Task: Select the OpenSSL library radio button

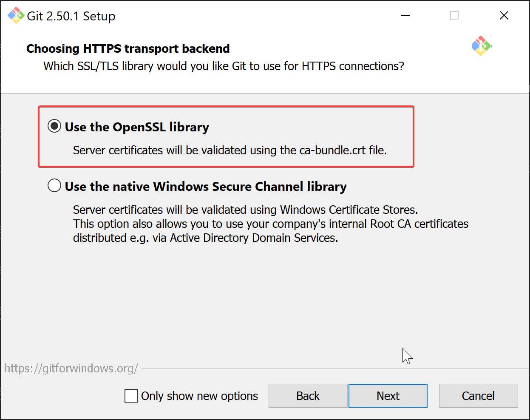Action: pyautogui.click(x=54, y=126)
